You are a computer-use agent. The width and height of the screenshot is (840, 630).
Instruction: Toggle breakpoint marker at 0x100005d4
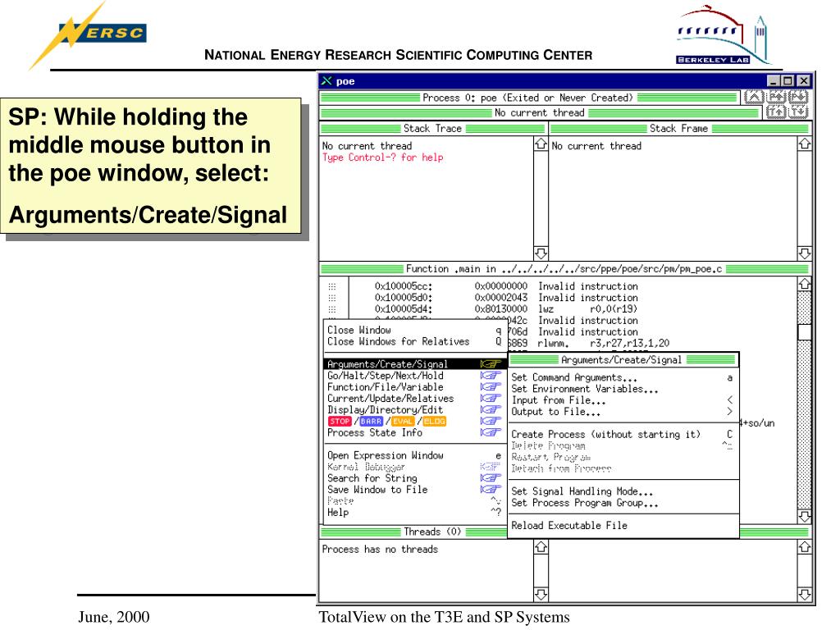coord(332,309)
